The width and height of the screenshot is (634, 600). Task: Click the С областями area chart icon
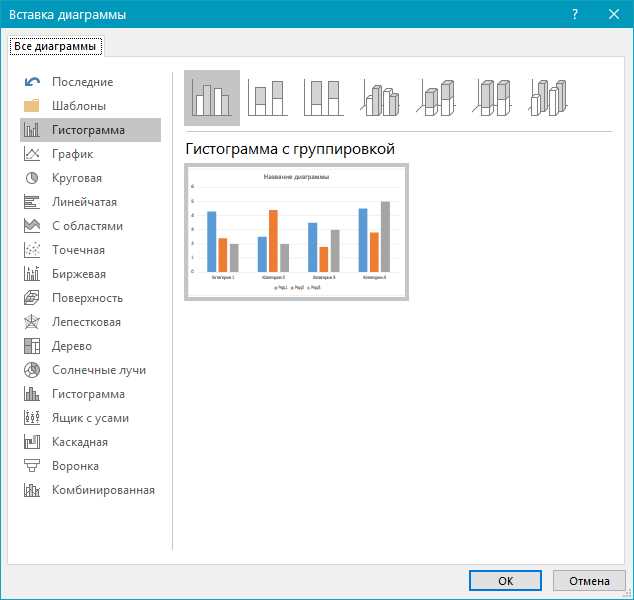tap(32, 226)
